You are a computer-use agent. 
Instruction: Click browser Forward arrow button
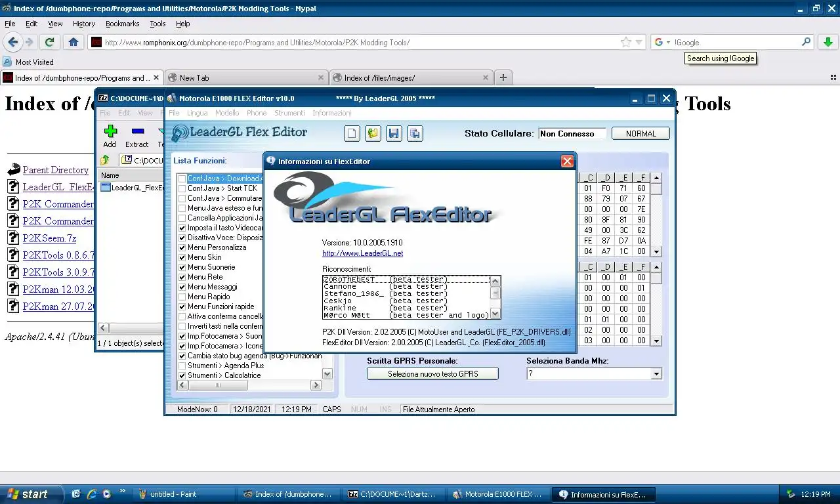[30, 42]
